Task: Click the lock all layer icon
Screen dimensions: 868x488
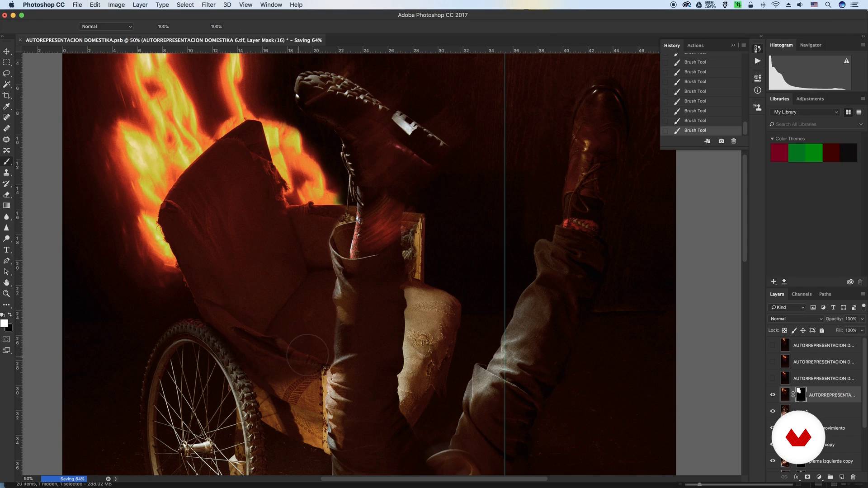Action: pos(821,330)
